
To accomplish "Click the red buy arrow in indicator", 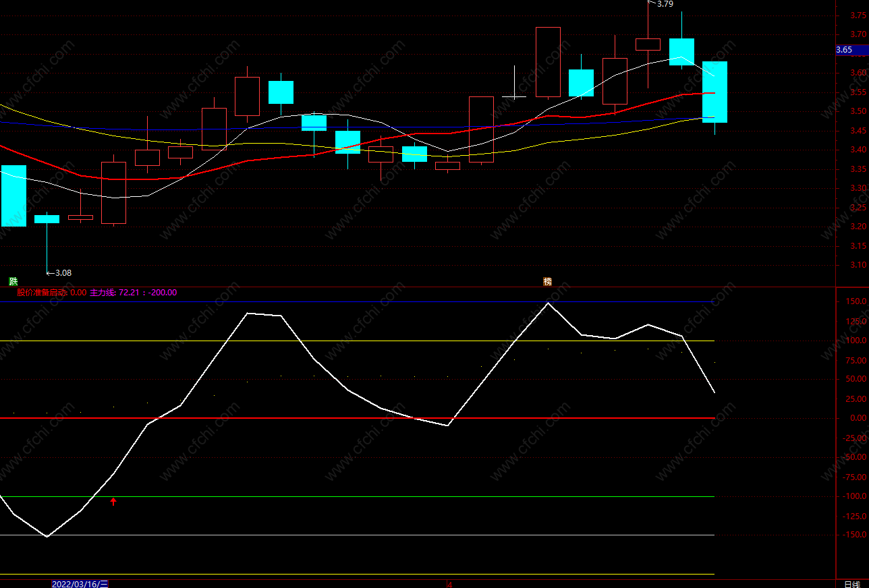I will click(113, 501).
